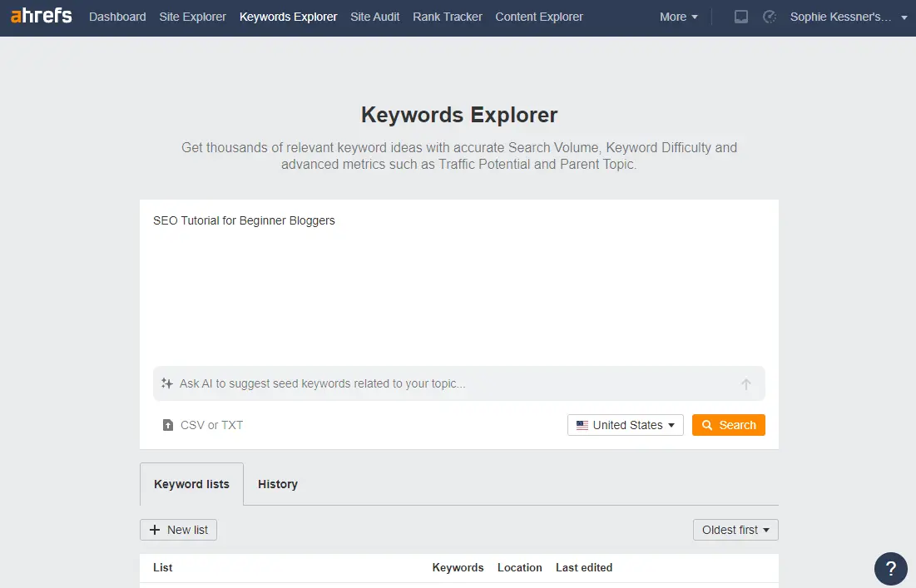Open the help question mark button
Viewport: 916px width, 588px height.
click(890, 569)
